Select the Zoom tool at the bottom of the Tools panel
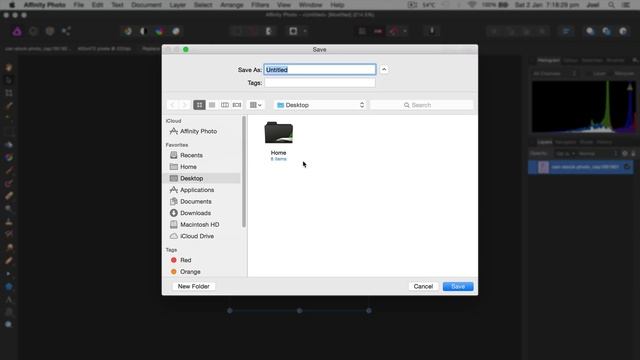Viewport: 640px width, 360px height. (x=9, y=324)
